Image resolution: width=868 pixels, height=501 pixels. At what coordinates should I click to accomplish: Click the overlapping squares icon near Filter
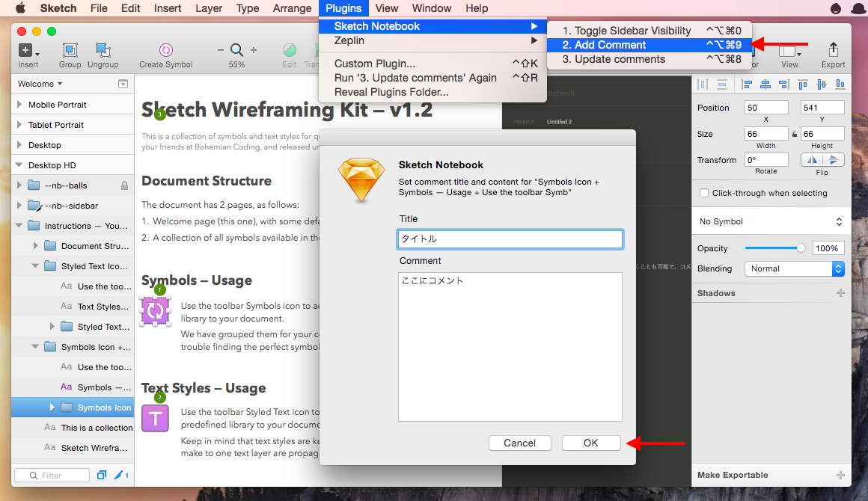(101, 475)
